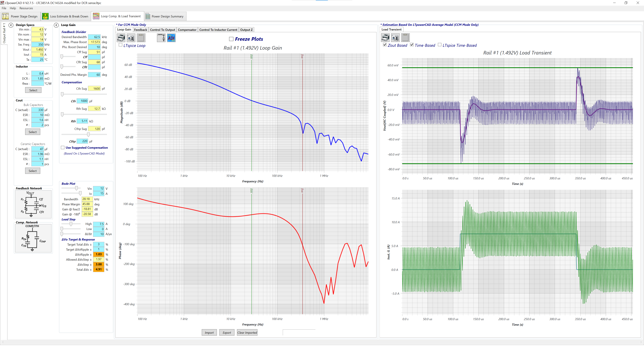Click the clipboard icon in the Load Transient panel
Screen dimensions: 644x352
(405, 38)
